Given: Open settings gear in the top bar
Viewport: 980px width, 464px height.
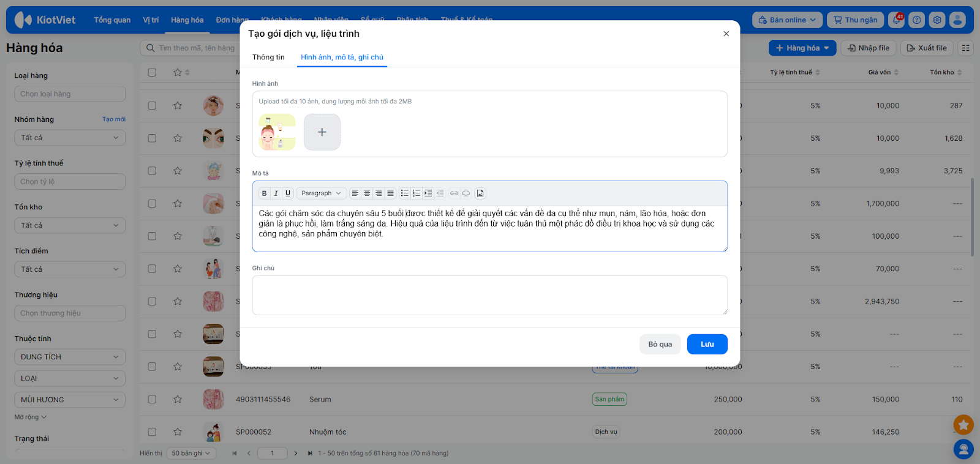Looking at the screenshot, I should 937,20.
